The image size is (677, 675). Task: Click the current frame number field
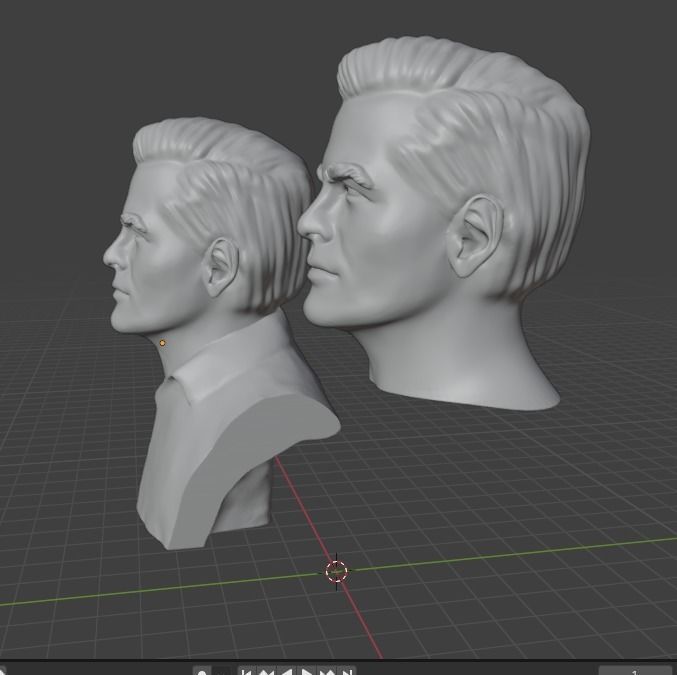tap(635, 671)
